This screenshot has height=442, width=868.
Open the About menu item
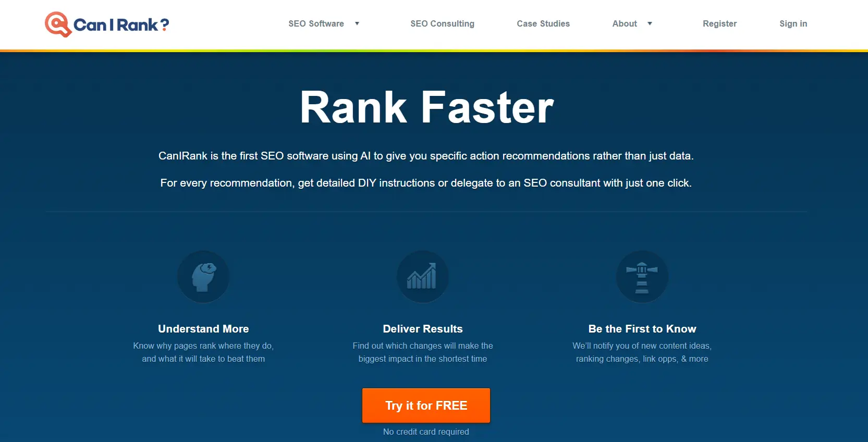click(x=625, y=23)
